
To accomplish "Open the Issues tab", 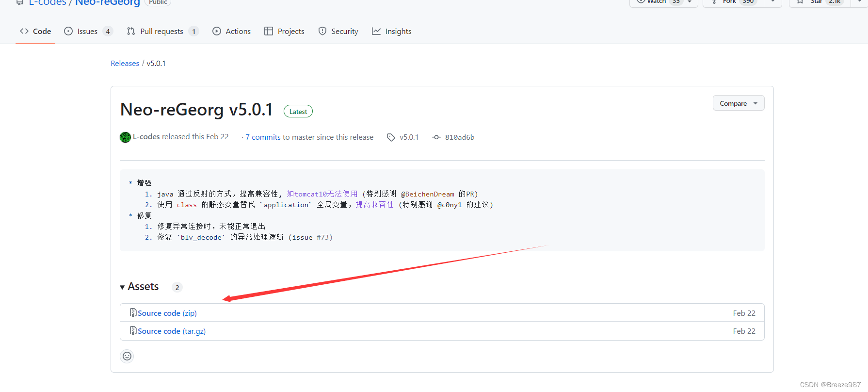I will (x=88, y=31).
